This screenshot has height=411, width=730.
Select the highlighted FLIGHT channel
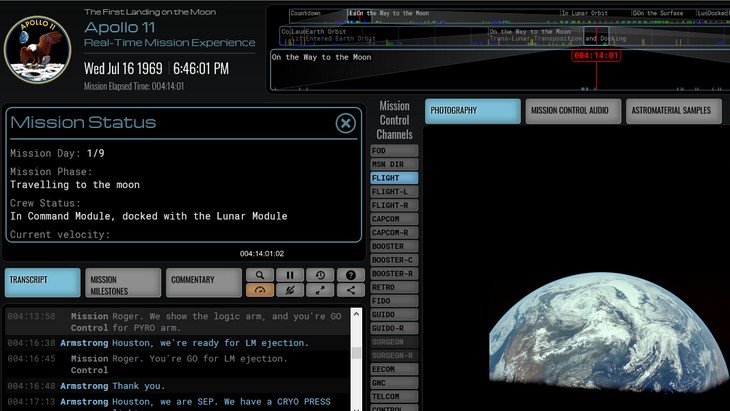click(x=394, y=178)
